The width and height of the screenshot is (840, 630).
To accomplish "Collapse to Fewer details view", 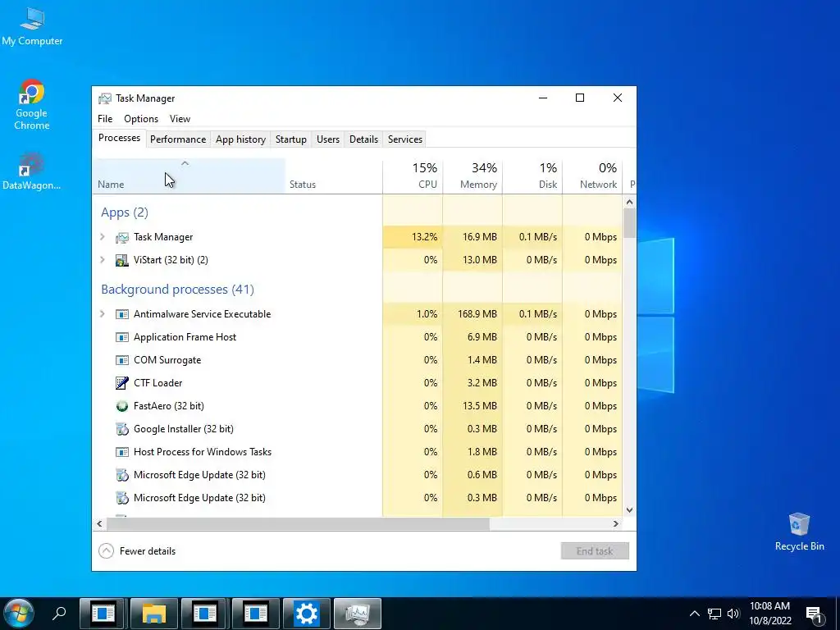I will [x=137, y=551].
